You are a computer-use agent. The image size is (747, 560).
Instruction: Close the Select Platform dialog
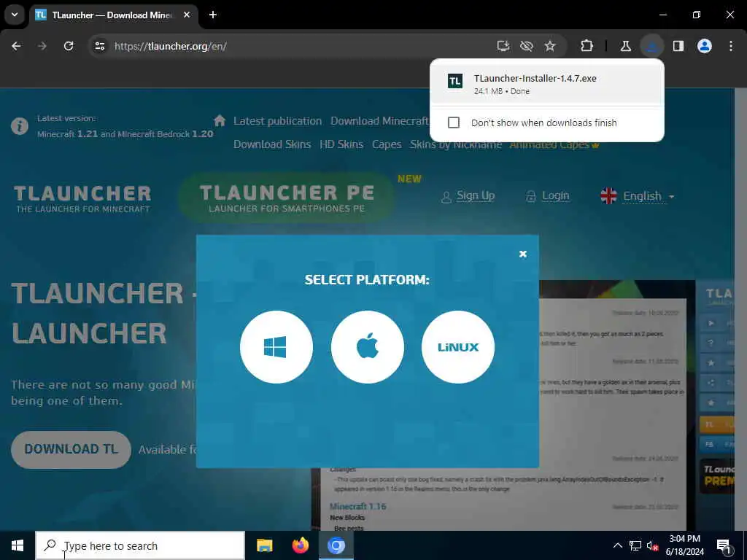(x=522, y=254)
